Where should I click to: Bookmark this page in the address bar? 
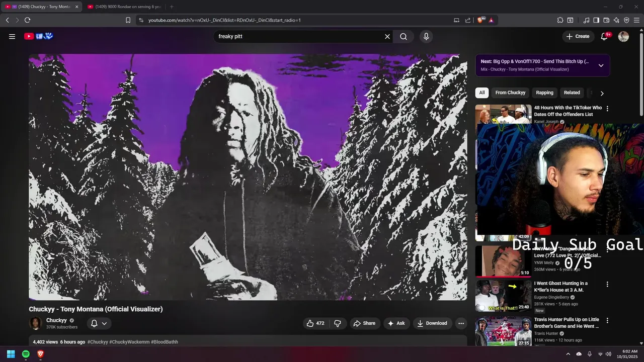point(128,20)
